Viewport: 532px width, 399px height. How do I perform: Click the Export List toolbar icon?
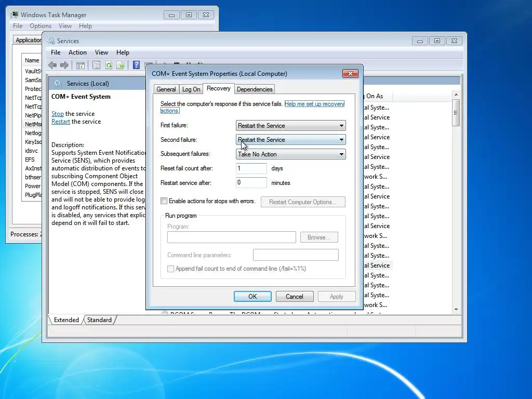[121, 65]
